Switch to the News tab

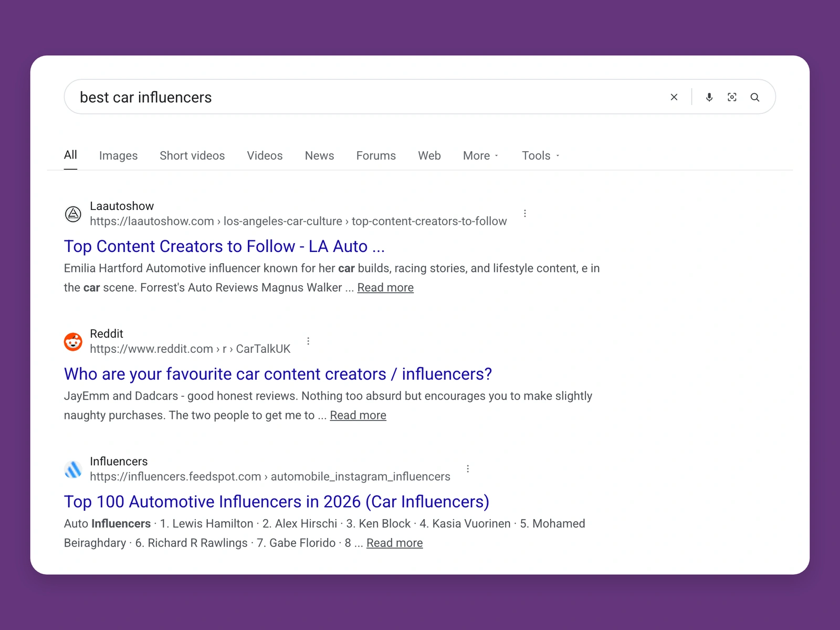pyautogui.click(x=319, y=156)
